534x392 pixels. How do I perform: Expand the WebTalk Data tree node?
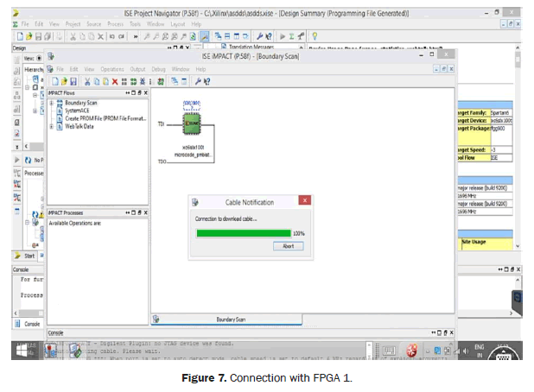pyautogui.click(x=51, y=126)
